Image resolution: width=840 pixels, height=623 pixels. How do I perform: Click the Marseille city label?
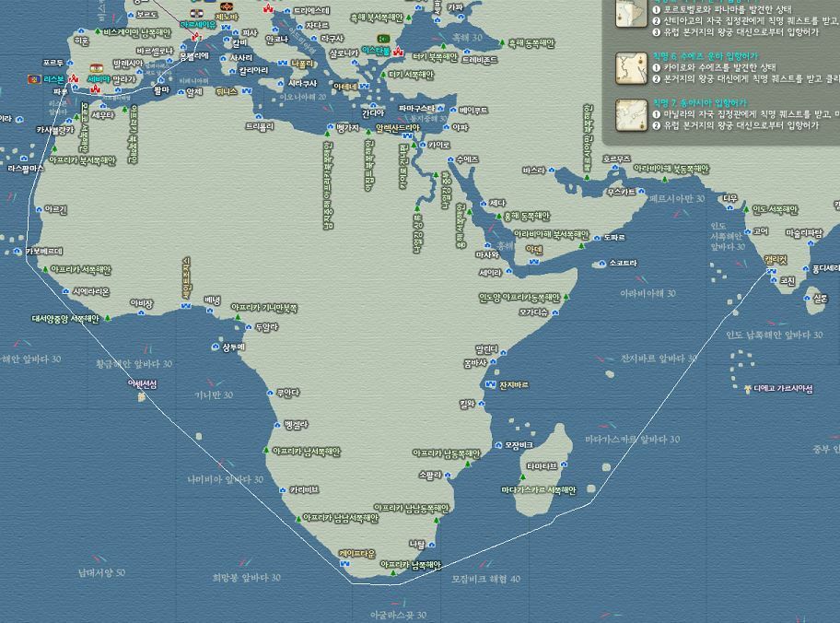[x=199, y=25]
